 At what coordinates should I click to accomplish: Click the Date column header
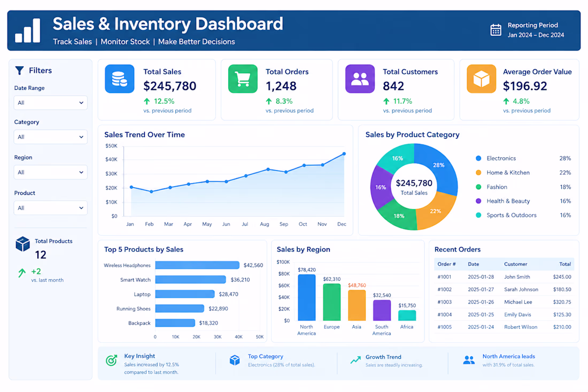click(473, 264)
